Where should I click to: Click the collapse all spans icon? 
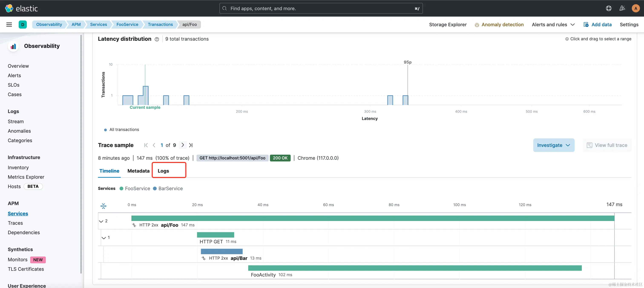tap(103, 206)
